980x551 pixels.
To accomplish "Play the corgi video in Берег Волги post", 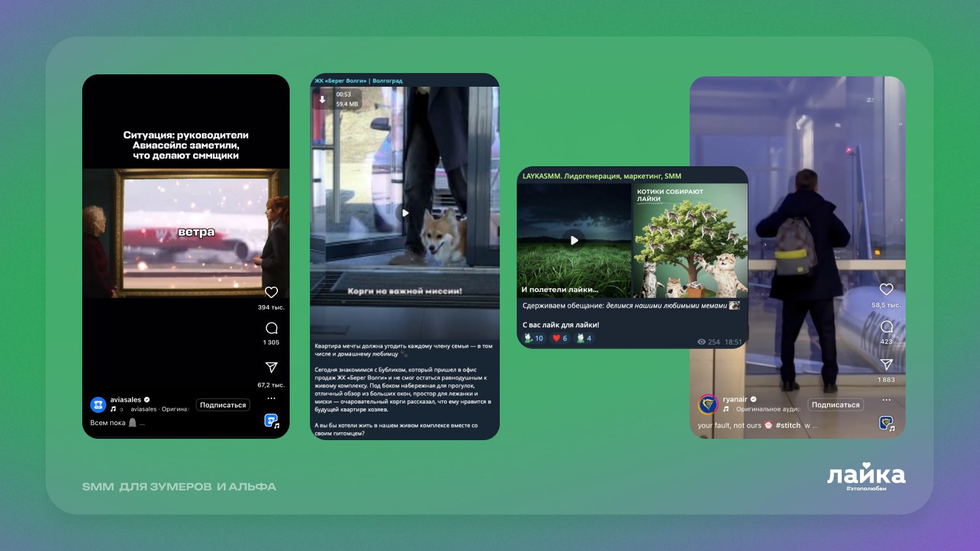I will coord(405,213).
